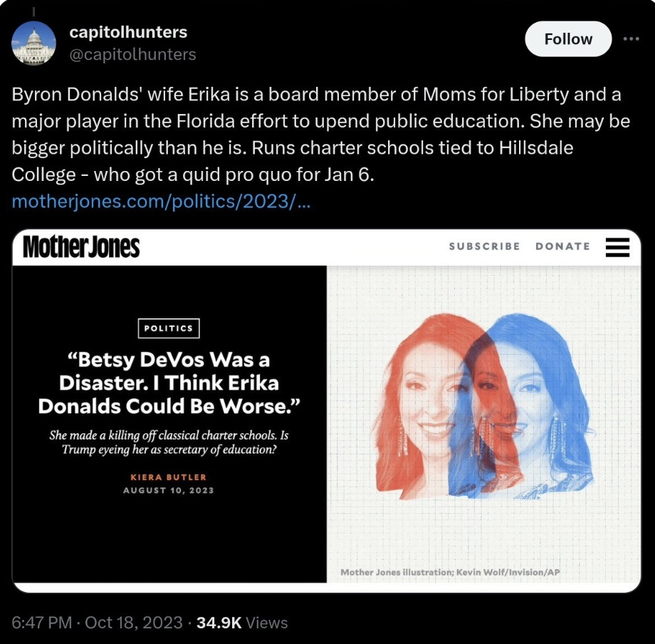
Task: Open the Mother Jones hamburger menu icon
Action: point(617,247)
